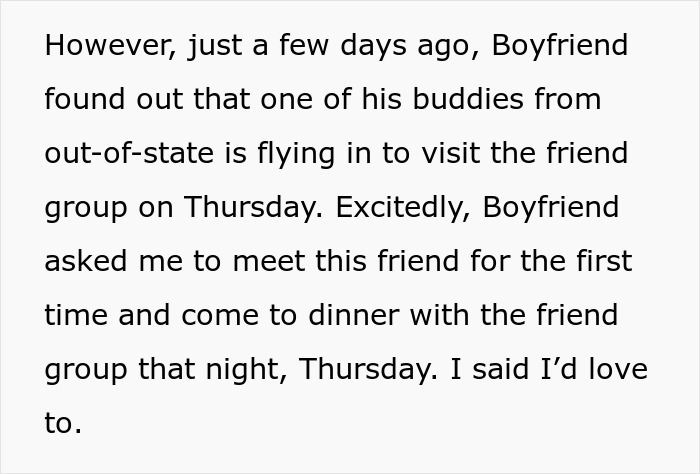Click the word "visit" in third line
The width and height of the screenshot is (700, 474).
coord(450,153)
